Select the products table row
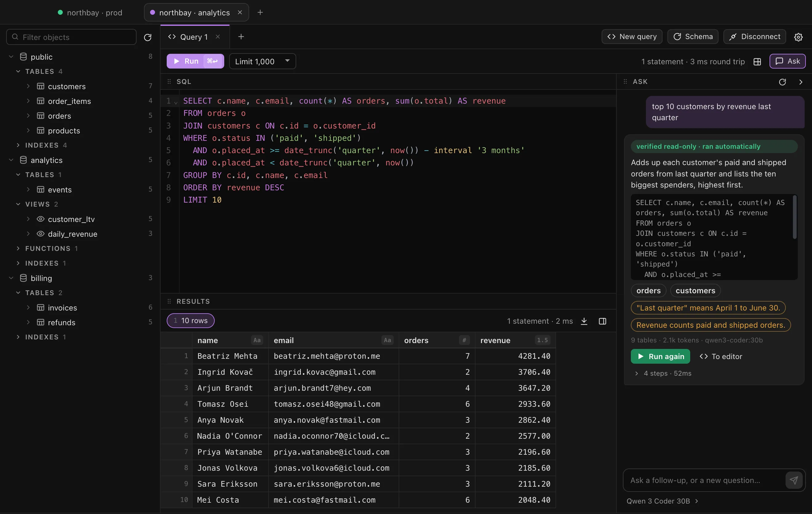Screen dimensions: 812x514 click(x=80, y=130)
